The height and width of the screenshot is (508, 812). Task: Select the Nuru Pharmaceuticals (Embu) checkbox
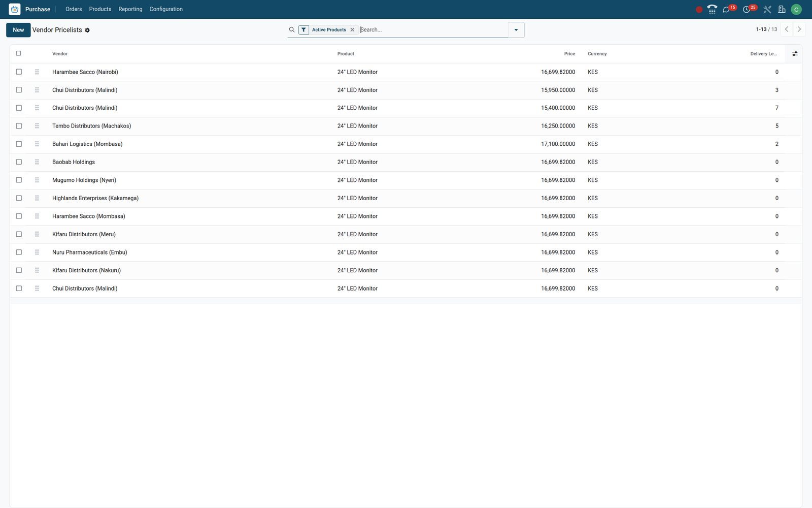pyautogui.click(x=19, y=252)
